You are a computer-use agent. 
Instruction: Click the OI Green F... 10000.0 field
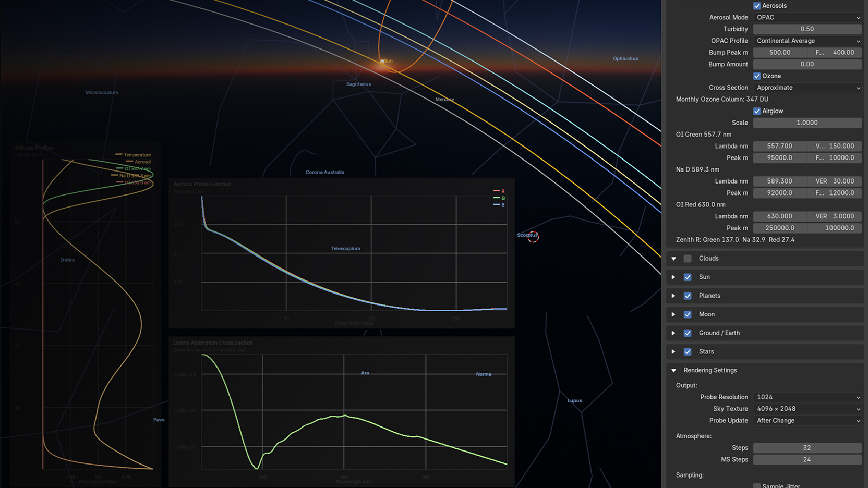835,158
